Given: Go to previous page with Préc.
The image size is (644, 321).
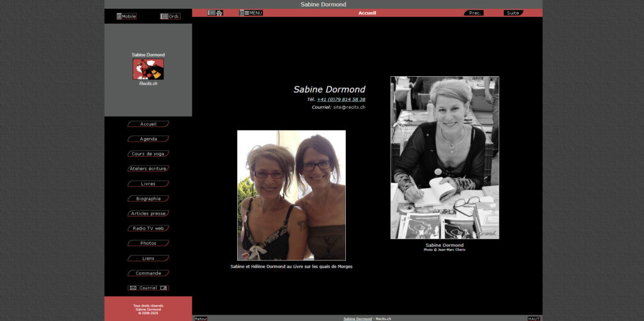Looking at the screenshot, I should click(x=474, y=13).
